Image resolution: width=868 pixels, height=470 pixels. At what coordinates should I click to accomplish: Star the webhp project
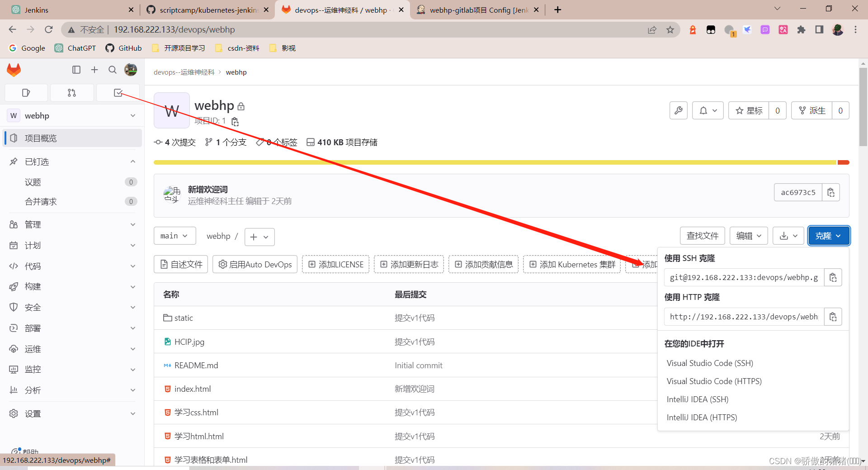[x=748, y=110]
